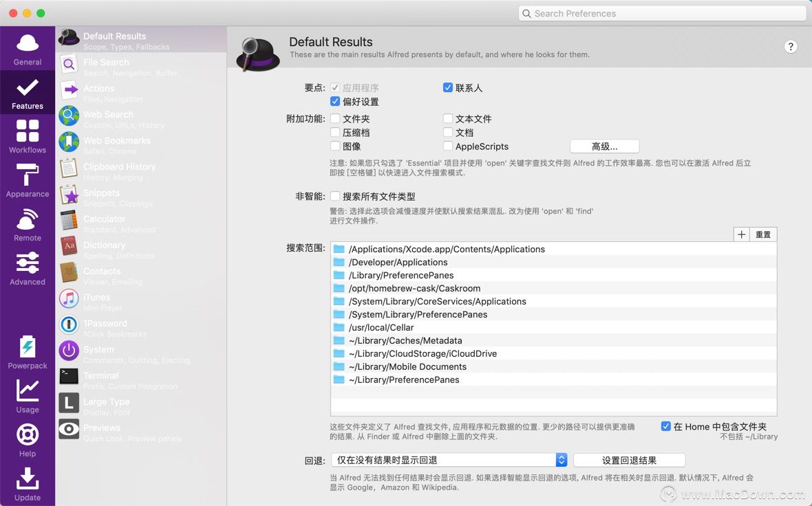Click the 高级... button

pos(604,146)
